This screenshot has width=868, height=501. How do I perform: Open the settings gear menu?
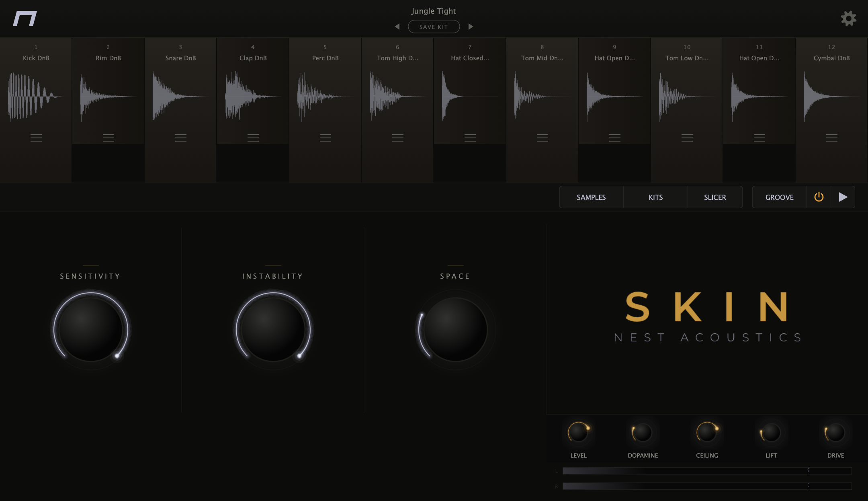848,18
